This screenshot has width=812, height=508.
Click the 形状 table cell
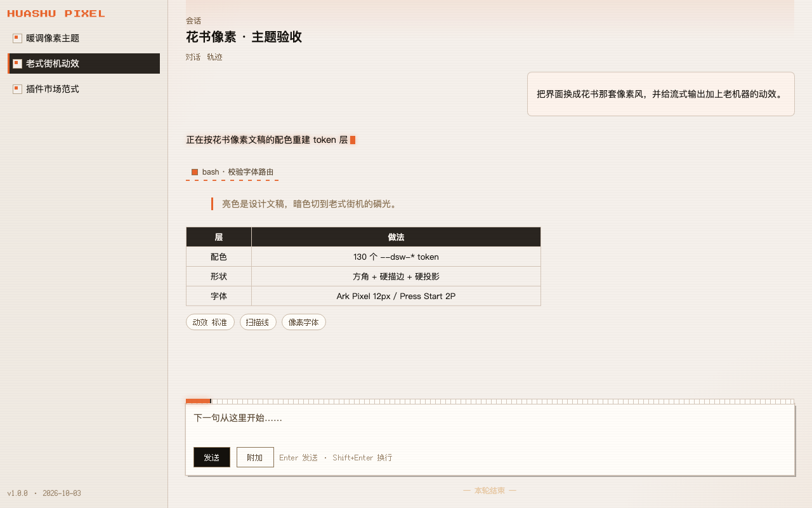[219, 277]
